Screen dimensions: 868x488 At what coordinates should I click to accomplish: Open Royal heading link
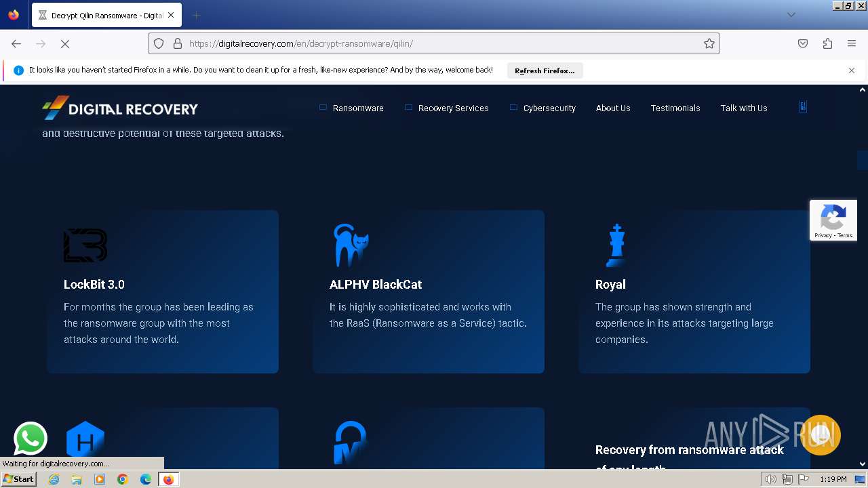point(610,285)
